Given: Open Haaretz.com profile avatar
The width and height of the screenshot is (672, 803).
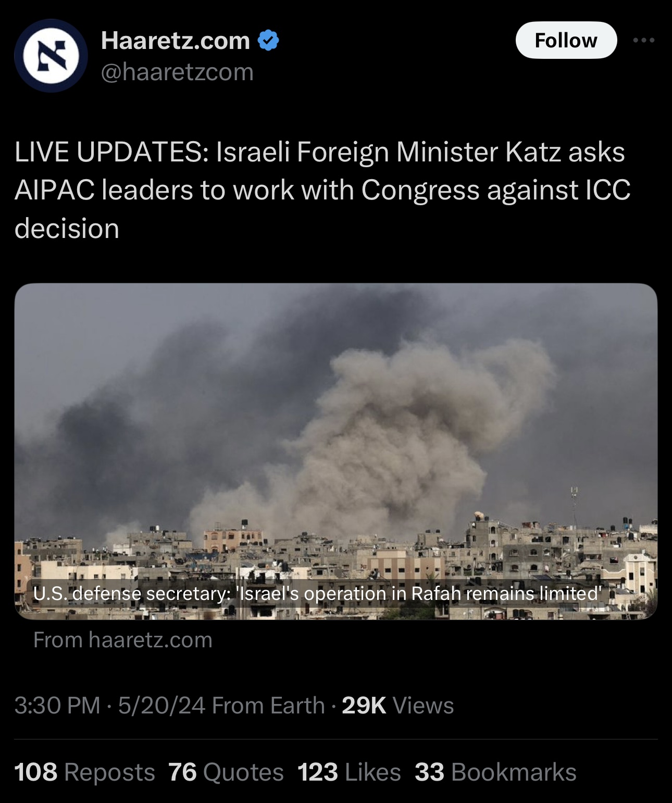Looking at the screenshot, I should 50,55.
